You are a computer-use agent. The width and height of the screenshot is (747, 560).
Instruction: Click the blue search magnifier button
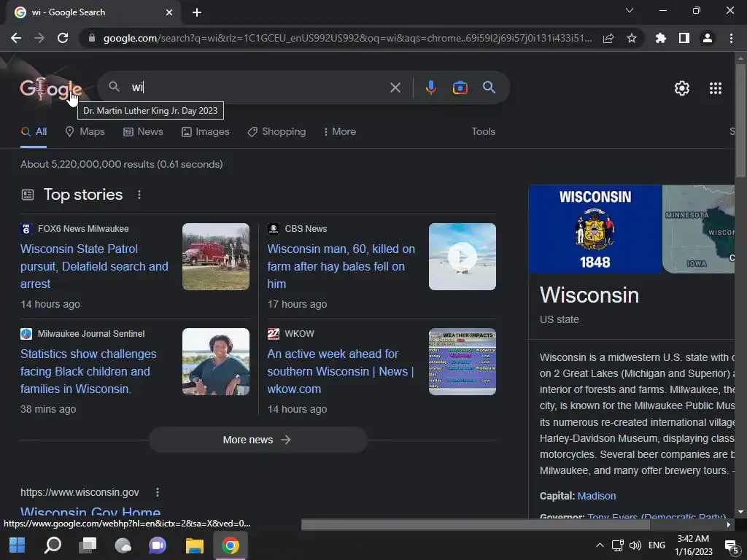coord(489,87)
